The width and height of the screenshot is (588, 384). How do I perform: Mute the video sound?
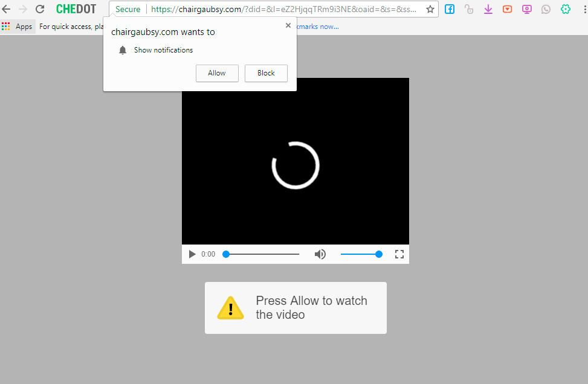(x=320, y=254)
